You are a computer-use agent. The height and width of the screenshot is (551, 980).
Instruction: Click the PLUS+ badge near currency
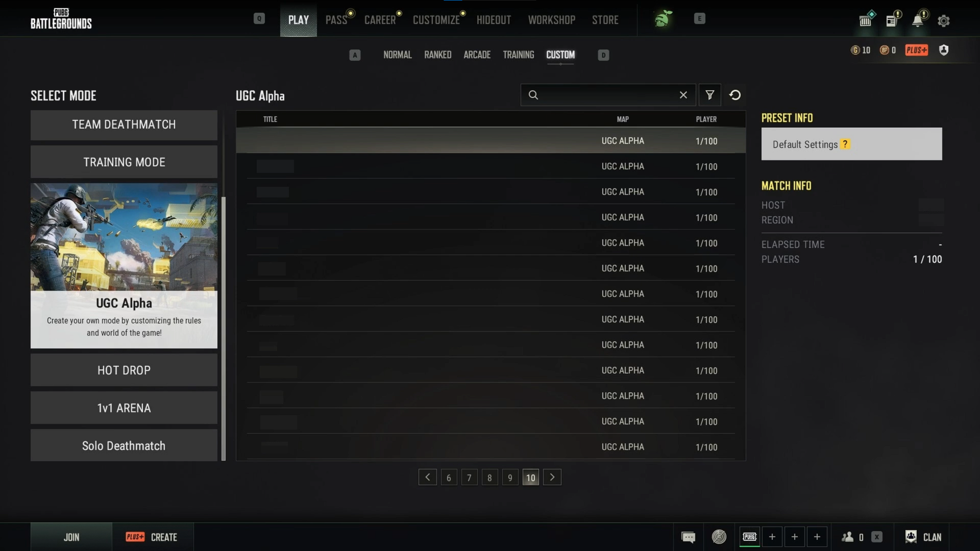[916, 50]
